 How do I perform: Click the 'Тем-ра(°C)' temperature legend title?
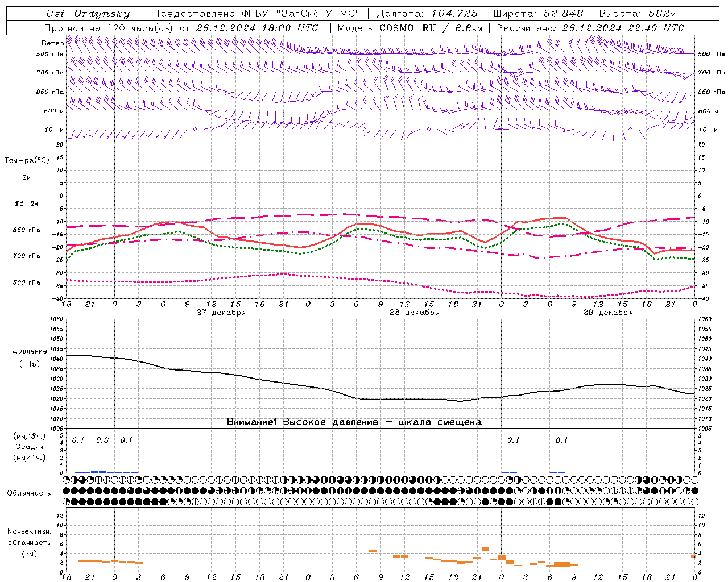click(x=27, y=160)
